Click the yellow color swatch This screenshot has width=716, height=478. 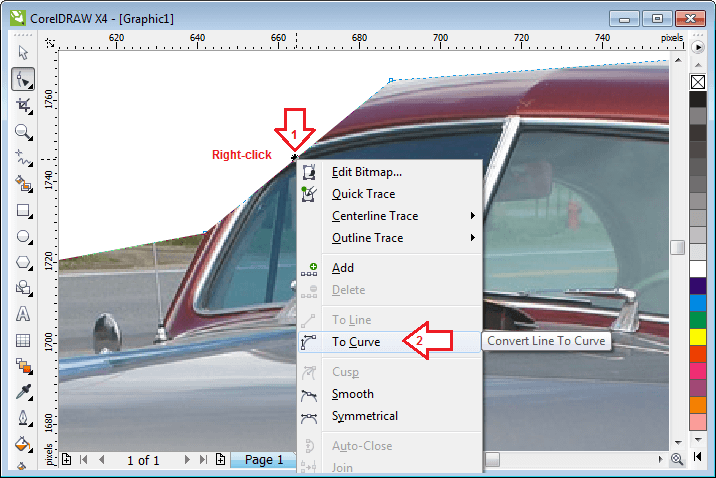[697, 335]
